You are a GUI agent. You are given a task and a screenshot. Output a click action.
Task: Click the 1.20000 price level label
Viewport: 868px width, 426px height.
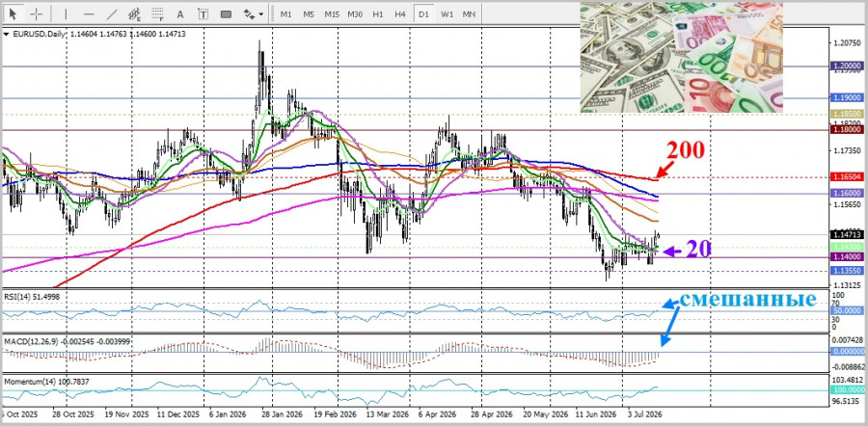pos(847,66)
